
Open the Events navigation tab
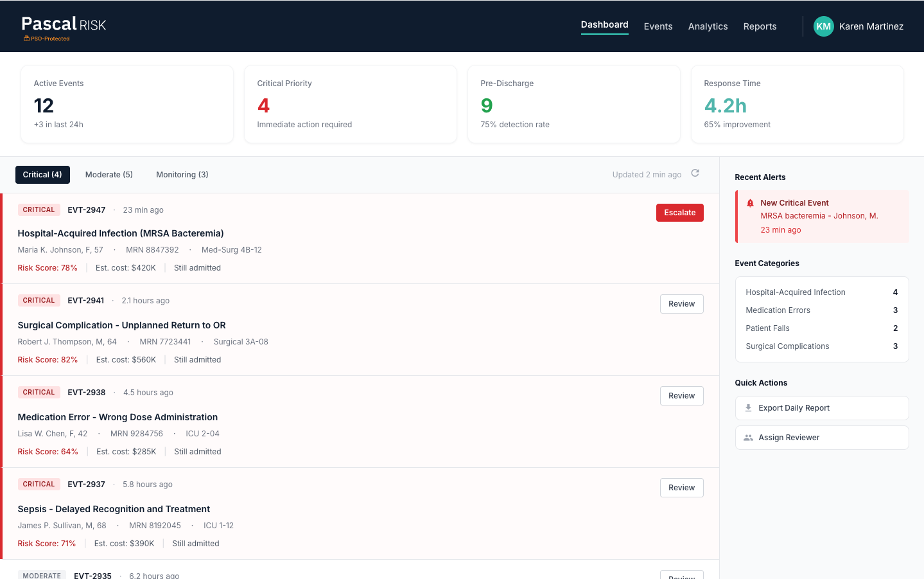pyautogui.click(x=658, y=26)
